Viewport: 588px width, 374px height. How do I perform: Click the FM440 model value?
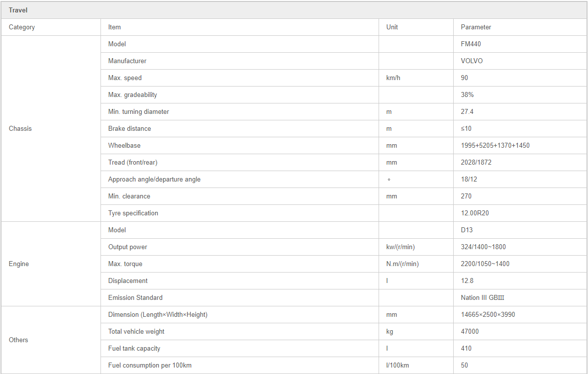tap(471, 44)
